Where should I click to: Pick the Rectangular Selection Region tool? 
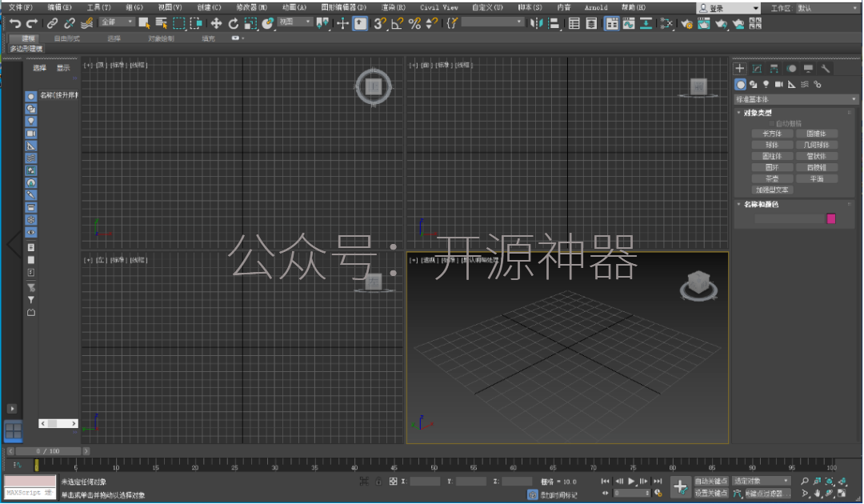click(178, 23)
